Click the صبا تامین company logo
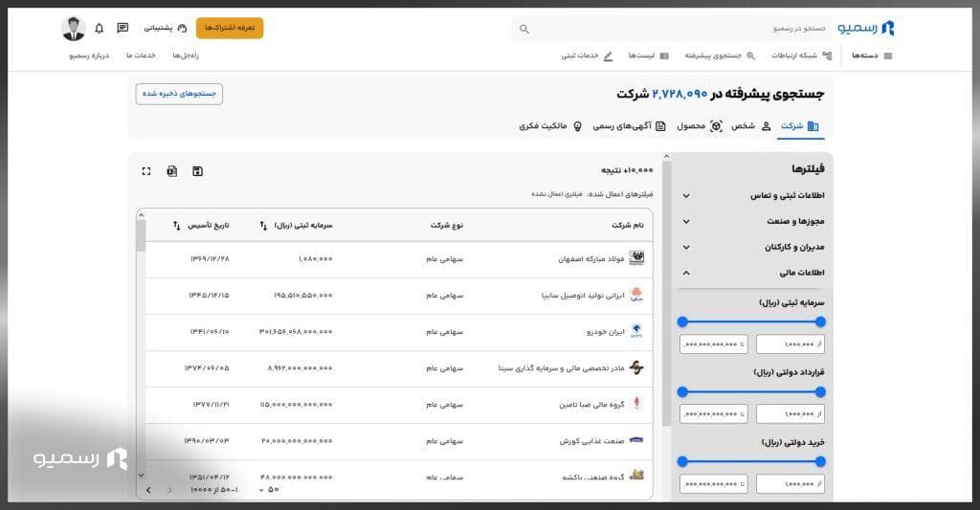This screenshot has height=510, width=980. pos(636,404)
